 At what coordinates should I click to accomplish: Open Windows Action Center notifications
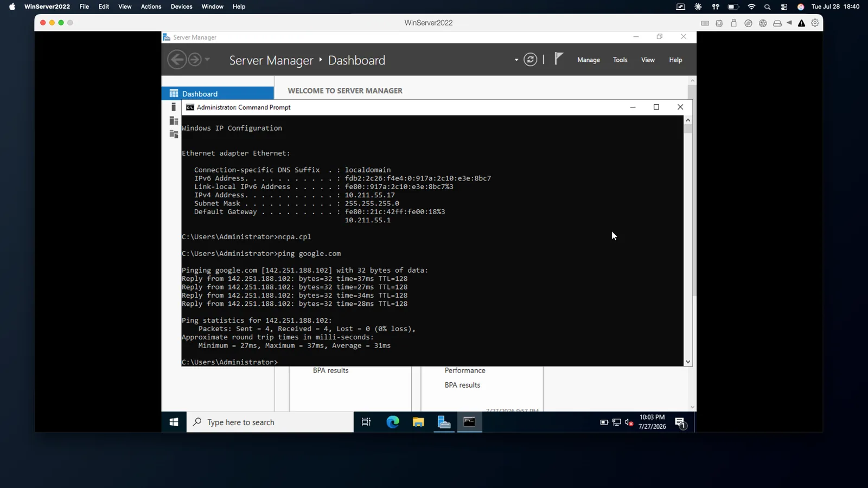click(x=680, y=422)
